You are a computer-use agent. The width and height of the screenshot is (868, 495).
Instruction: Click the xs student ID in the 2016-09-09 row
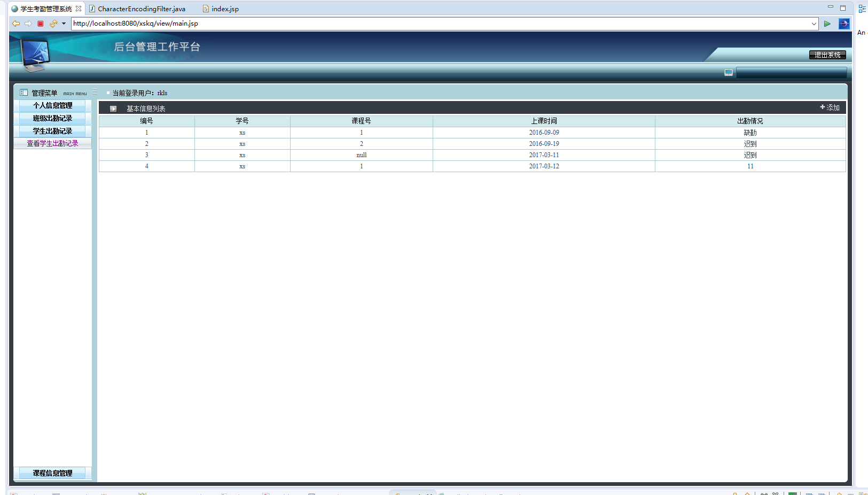[x=243, y=133]
